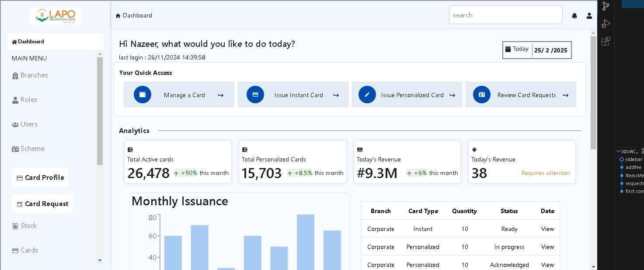Click the money icon above Today's Revenue #9.3M
Screen dimensions: 644x270
click(x=360, y=150)
